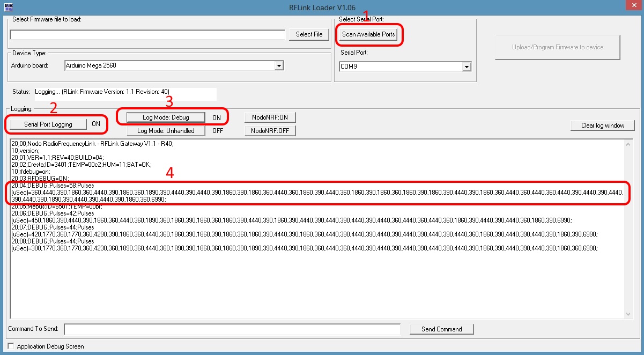
Task: Click the log scrollbar down arrow
Action: coord(628,314)
